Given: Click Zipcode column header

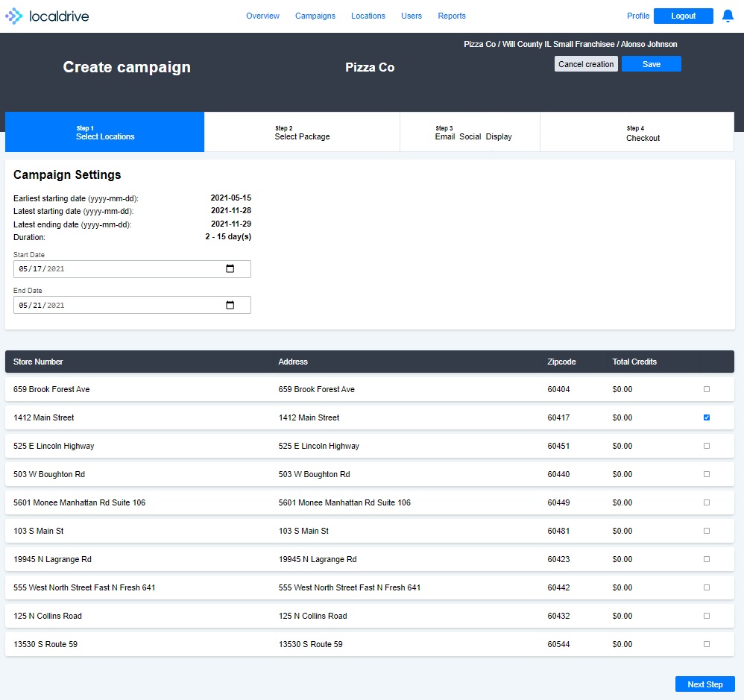Looking at the screenshot, I should click(561, 362).
